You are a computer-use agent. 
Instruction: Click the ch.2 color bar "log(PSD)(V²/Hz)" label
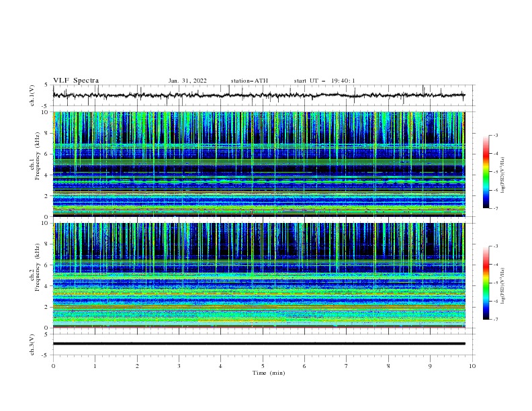(x=503, y=285)
